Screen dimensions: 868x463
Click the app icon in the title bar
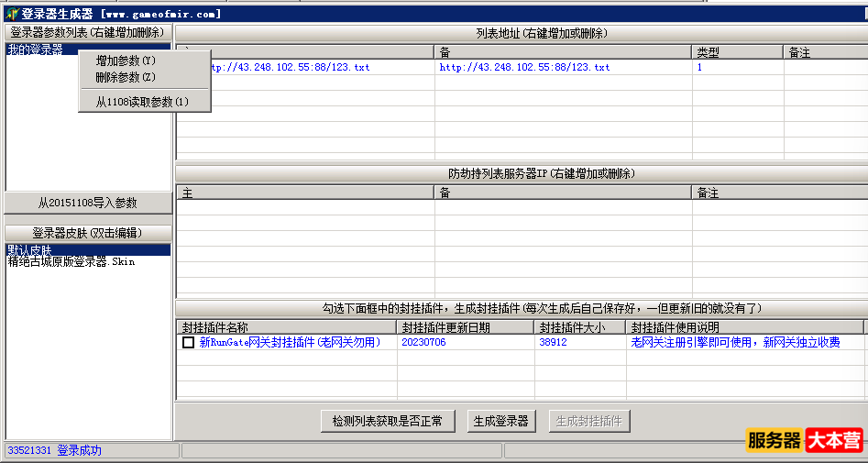tap(11, 14)
